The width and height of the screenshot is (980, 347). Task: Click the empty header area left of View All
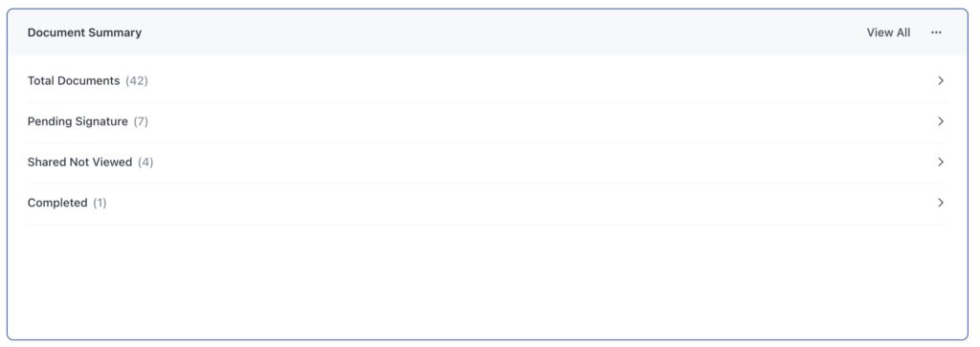point(500,33)
